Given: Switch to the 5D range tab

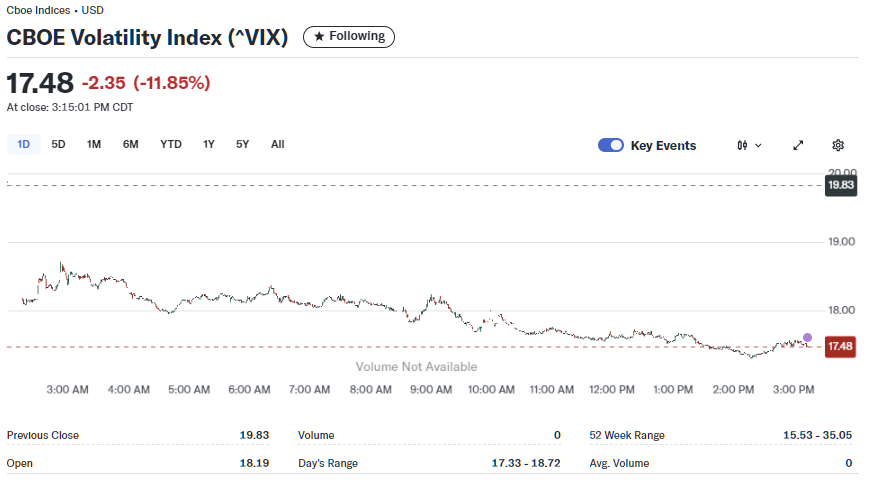Looking at the screenshot, I should click(x=59, y=144).
